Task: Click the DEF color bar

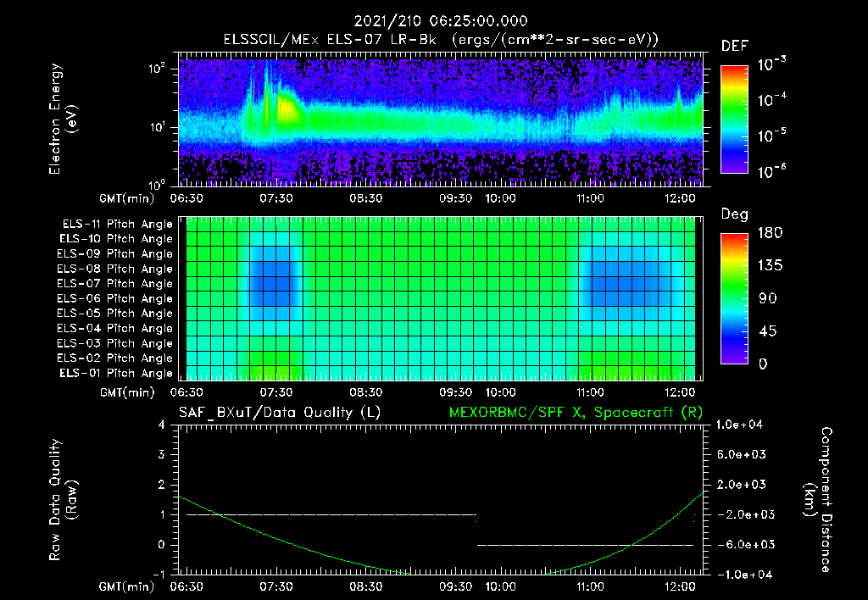Action: click(734, 119)
